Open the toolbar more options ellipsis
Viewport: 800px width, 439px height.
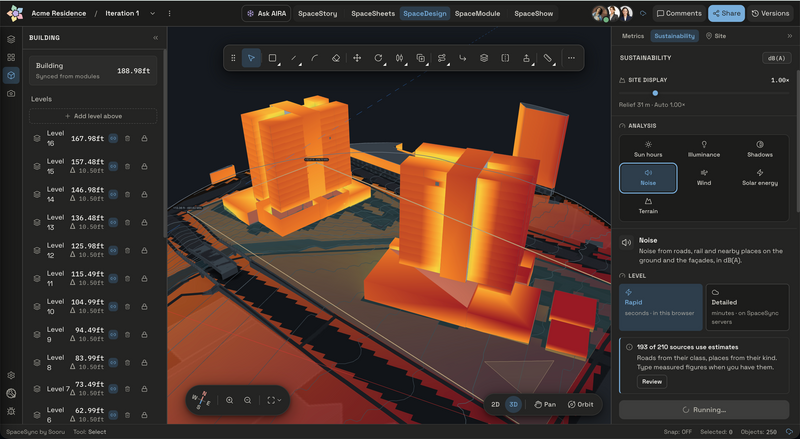click(x=571, y=58)
